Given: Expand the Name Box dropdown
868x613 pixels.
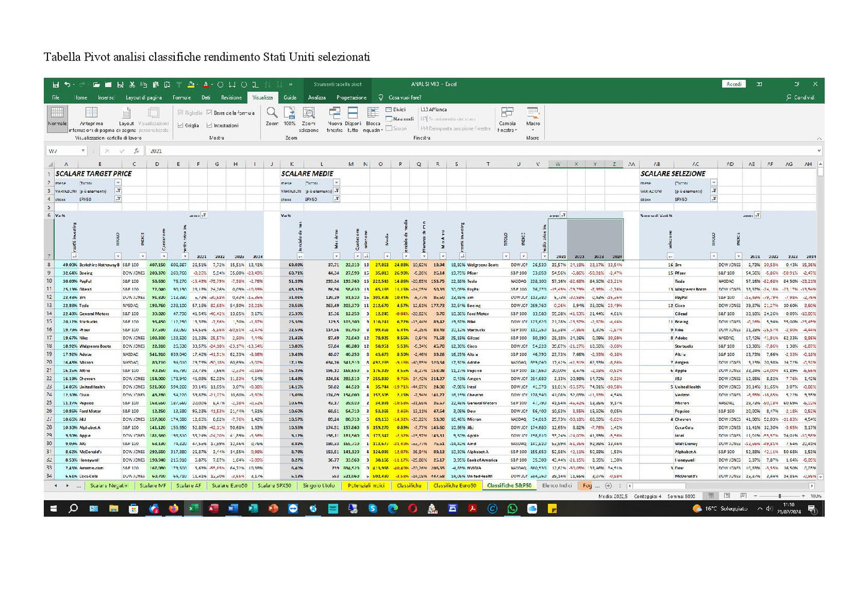Looking at the screenshot, I should tap(83, 151).
